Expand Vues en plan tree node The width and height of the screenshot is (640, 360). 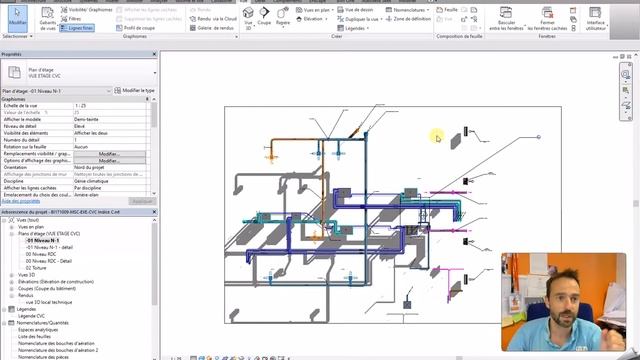pos(12,227)
